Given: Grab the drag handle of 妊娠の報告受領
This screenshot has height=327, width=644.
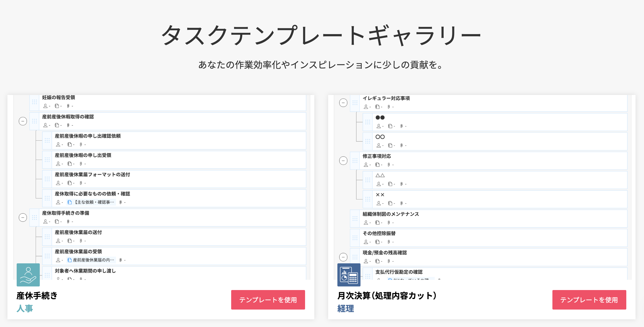Looking at the screenshot, I should pyautogui.click(x=34, y=102).
